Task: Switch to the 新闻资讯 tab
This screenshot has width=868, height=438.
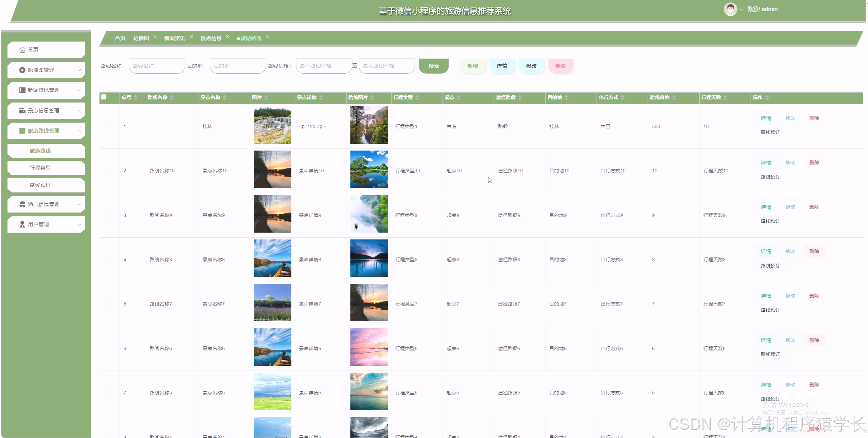Action: click(x=174, y=38)
